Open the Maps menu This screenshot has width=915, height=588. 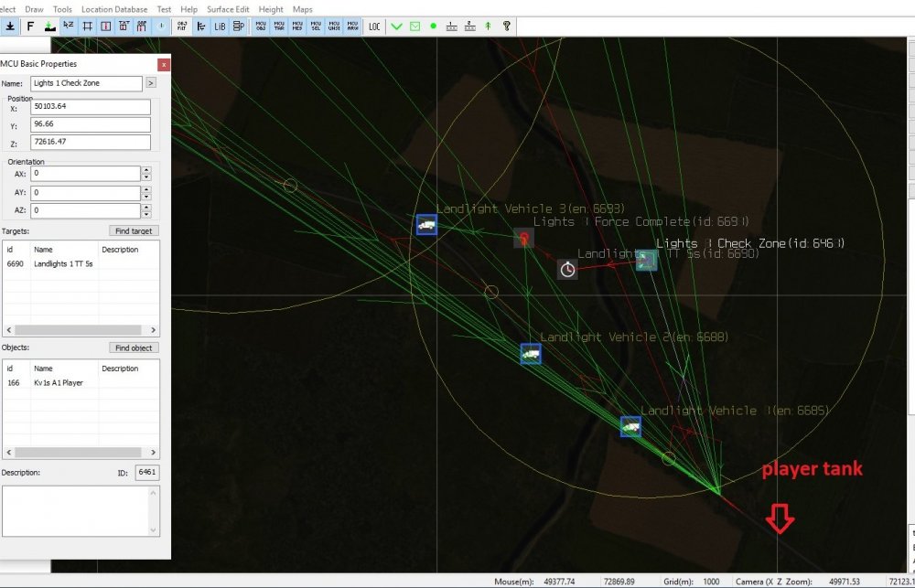coord(302,9)
